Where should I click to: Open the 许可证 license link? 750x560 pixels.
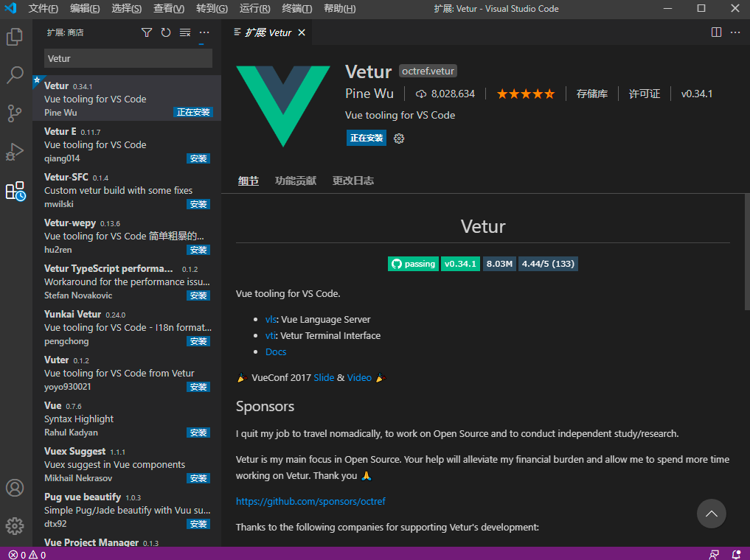[645, 94]
